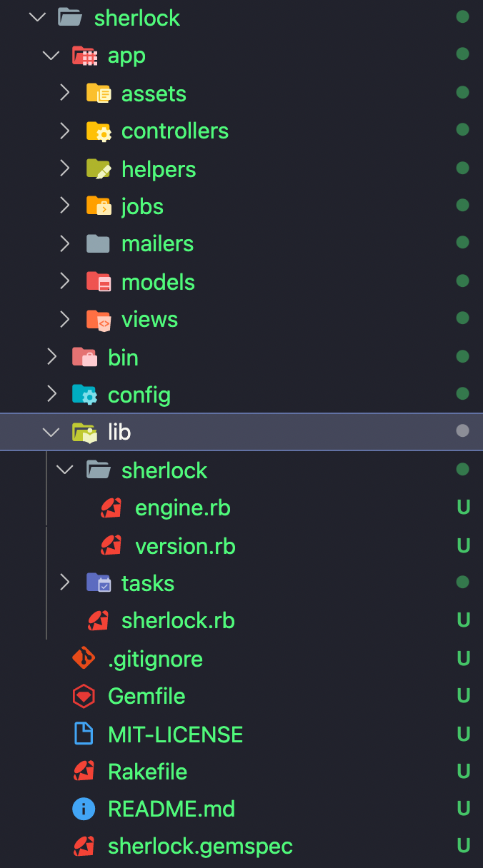The height and width of the screenshot is (868, 483).
Task: Click the config folder gear icon
Action: [84, 395]
